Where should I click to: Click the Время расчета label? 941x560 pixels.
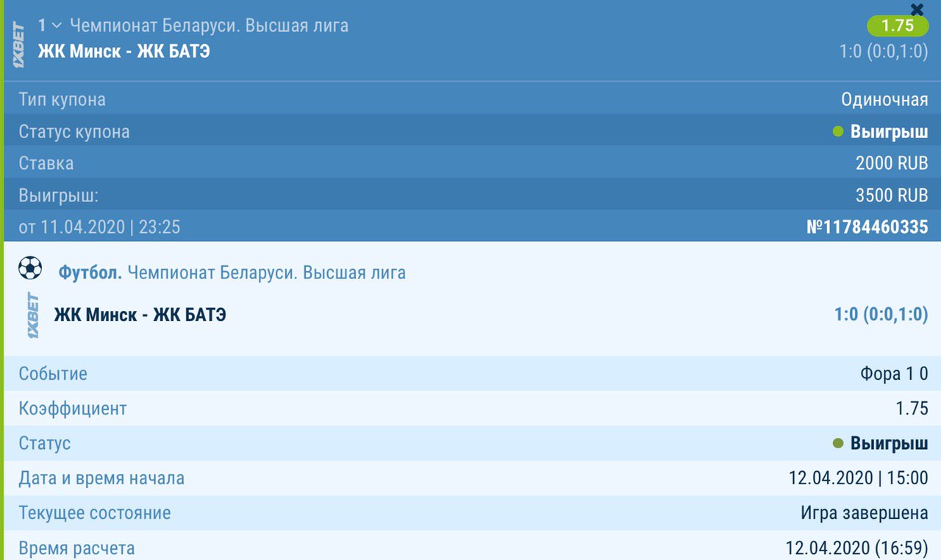(x=76, y=548)
